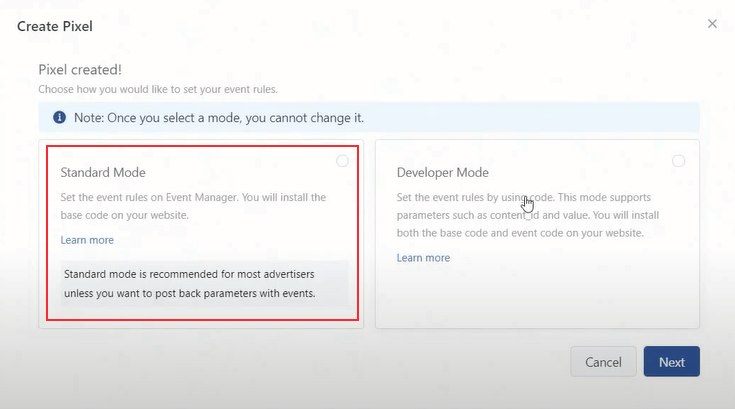
Task: Click the 'Pixel created!' heading
Action: [x=80, y=69]
